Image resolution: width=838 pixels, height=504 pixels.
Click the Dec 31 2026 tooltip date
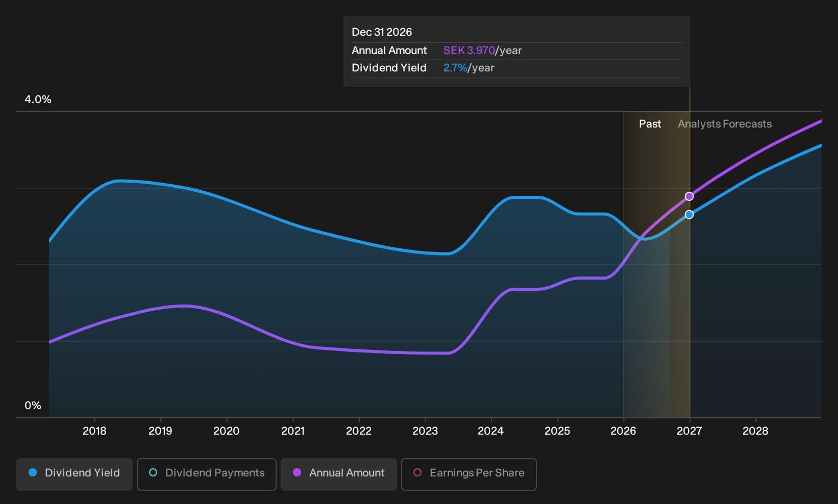point(382,32)
